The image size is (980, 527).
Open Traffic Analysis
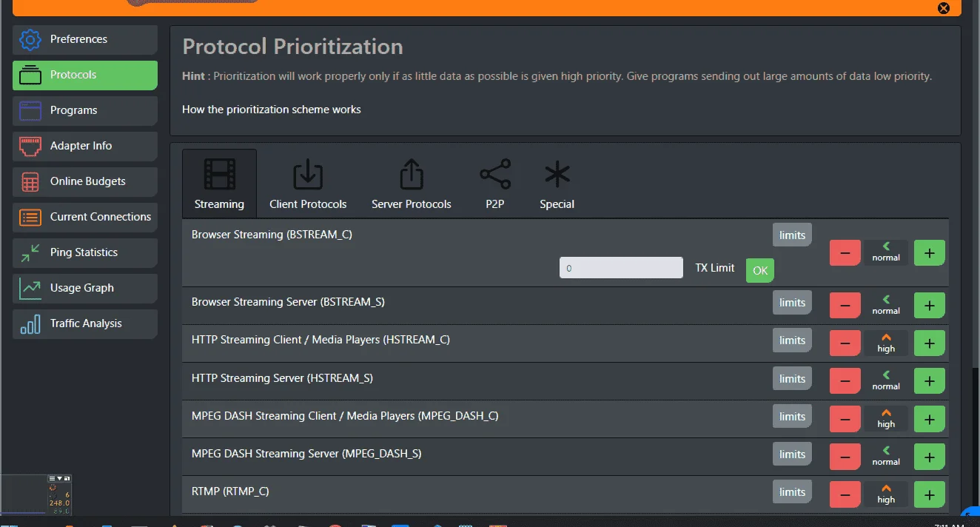point(85,323)
